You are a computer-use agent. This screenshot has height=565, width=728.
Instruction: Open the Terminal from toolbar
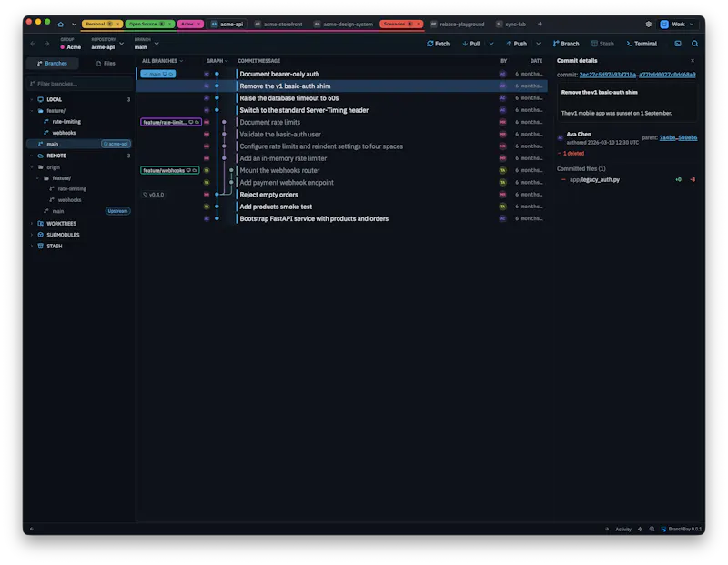642,44
